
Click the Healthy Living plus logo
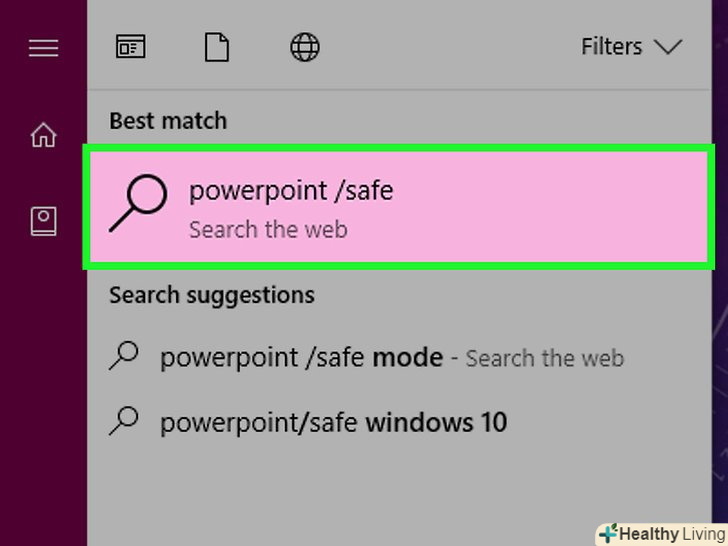point(607,534)
